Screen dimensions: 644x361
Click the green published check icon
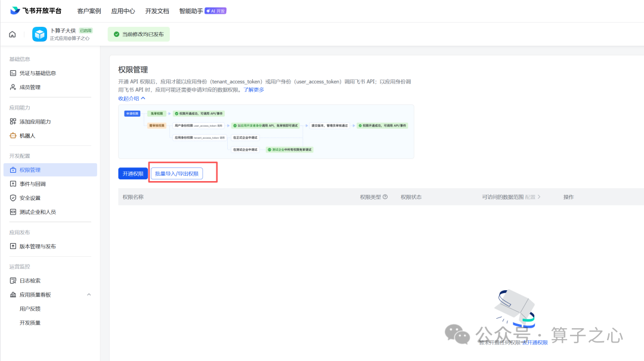(x=117, y=35)
